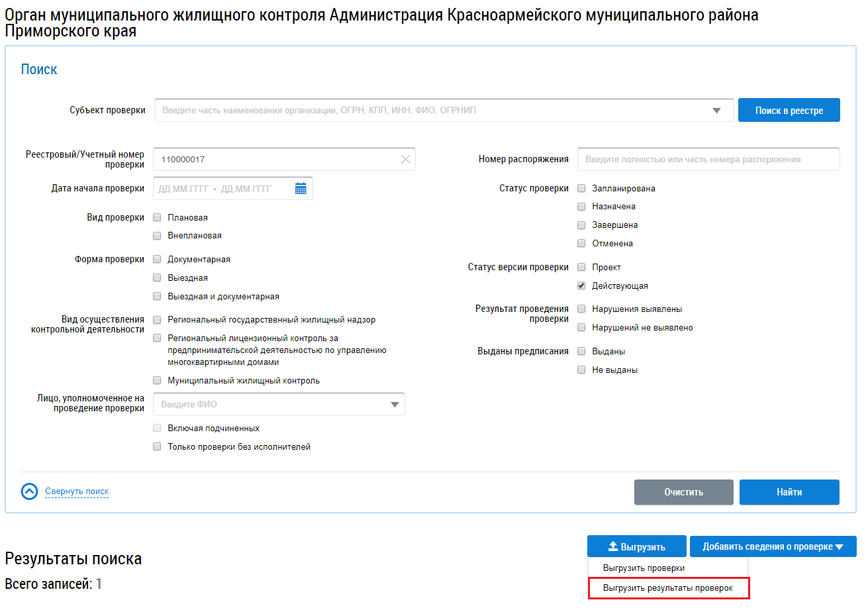Open the authorized person ФИО dropdown

point(395,405)
